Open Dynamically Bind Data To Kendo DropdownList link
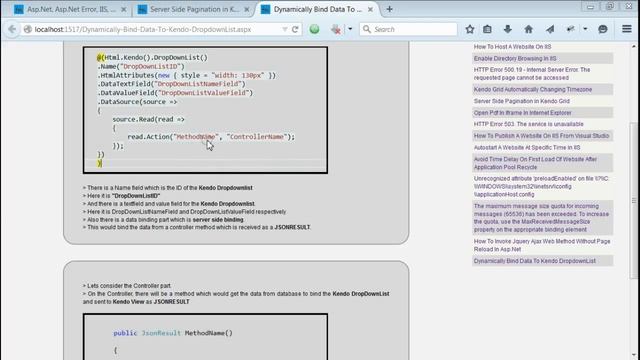 pyautogui.click(x=535, y=261)
